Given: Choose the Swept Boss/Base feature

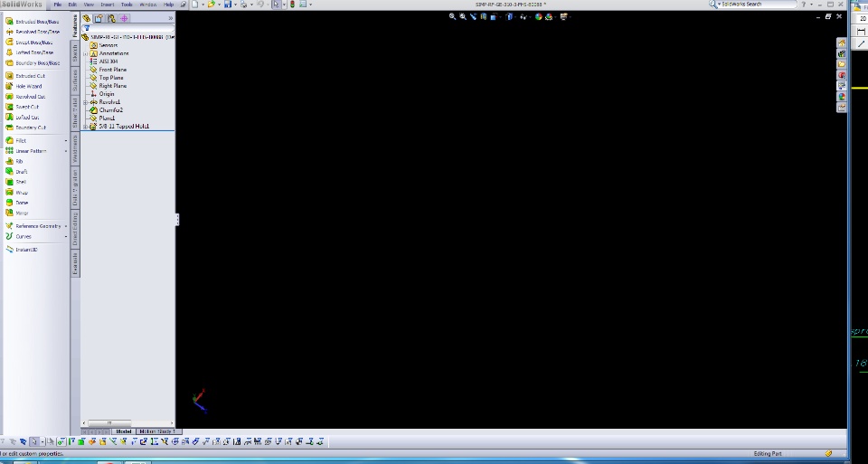Looking at the screenshot, I should [29, 43].
